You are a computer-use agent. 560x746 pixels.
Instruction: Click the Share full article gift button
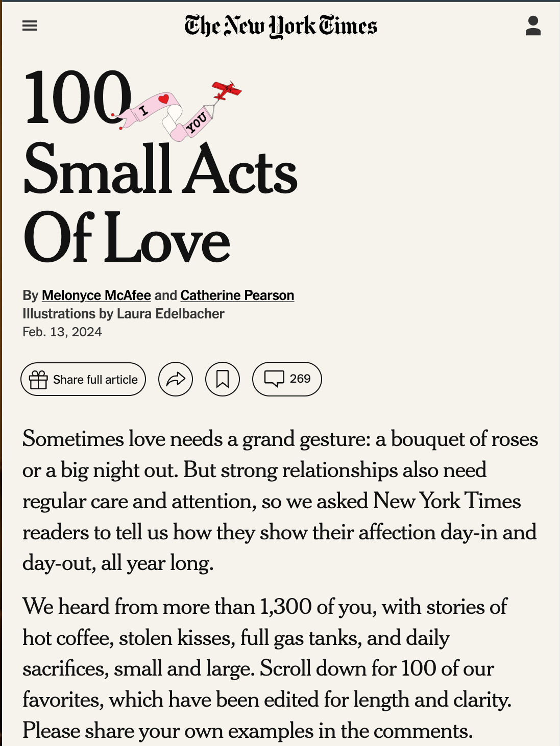click(x=83, y=379)
